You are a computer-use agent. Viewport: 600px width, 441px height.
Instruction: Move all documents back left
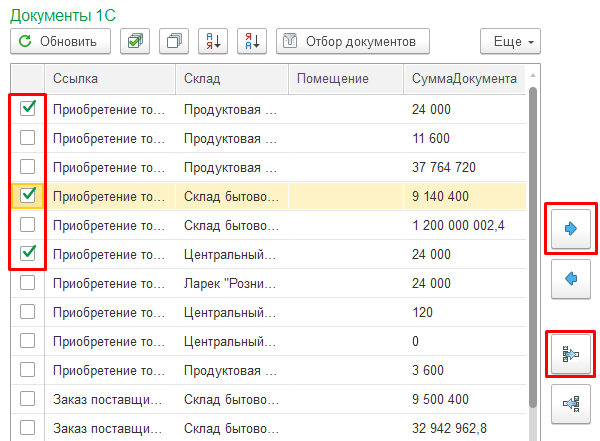point(571,404)
